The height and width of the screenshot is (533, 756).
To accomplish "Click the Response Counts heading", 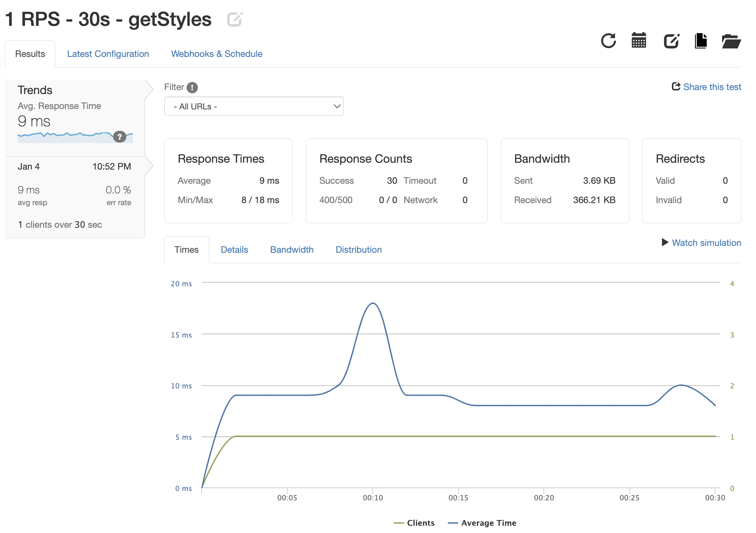I will (x=365, y=159).
